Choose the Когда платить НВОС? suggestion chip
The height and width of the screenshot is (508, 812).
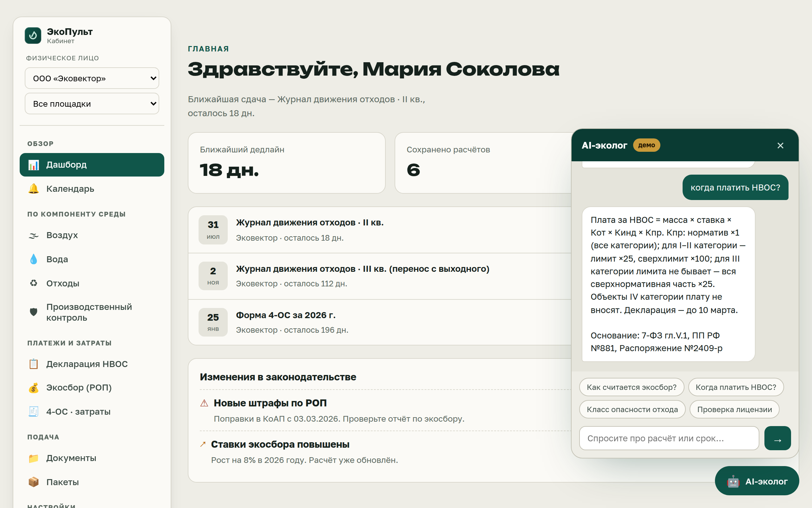[736, 387]
